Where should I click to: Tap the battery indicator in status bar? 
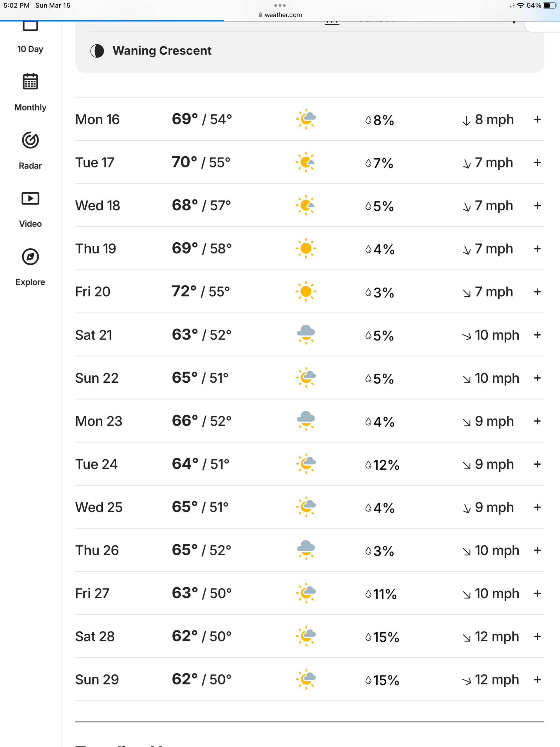tap(549, 6)
